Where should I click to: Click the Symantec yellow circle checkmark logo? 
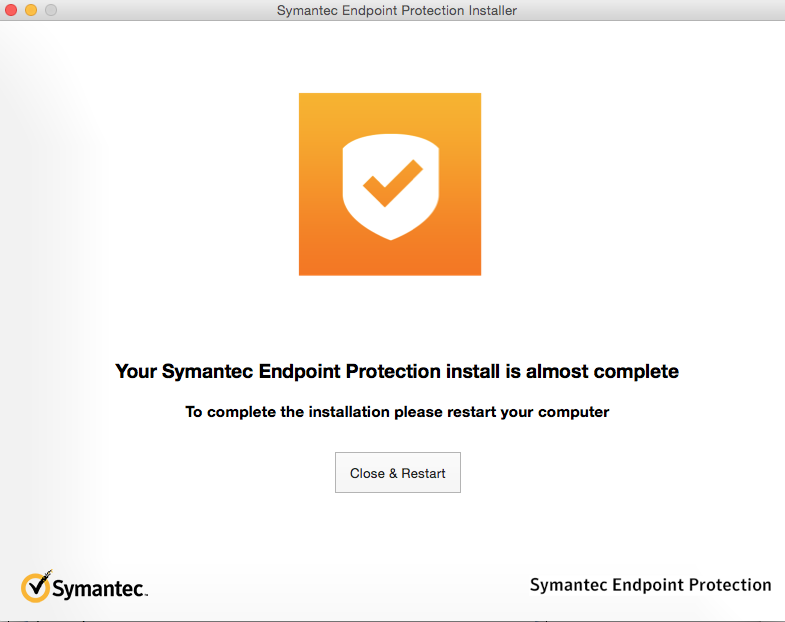point(35,586)
